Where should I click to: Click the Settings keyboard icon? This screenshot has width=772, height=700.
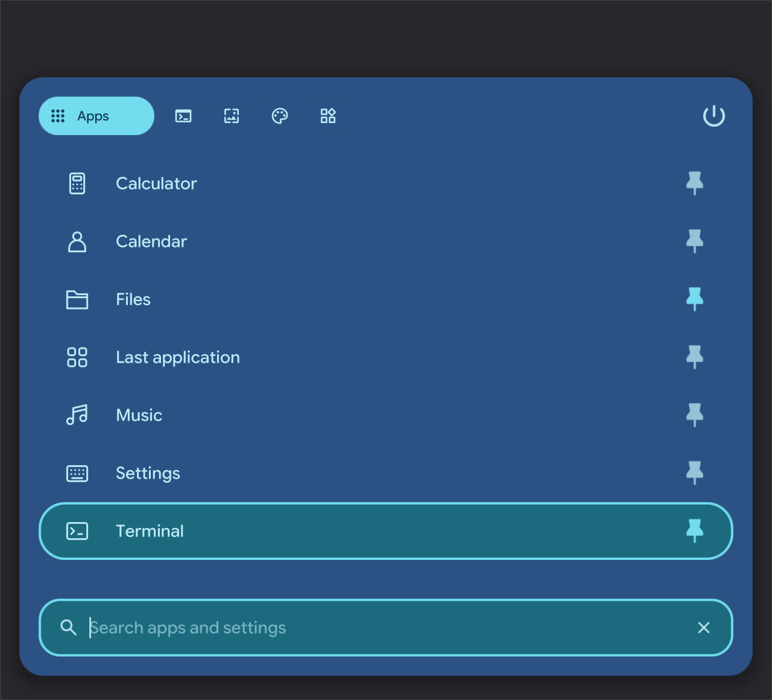point(77,473)
